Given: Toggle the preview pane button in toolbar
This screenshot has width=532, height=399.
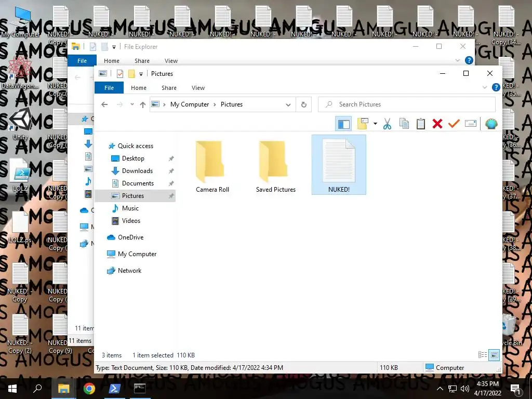Looking at the screenshot, I should click(343, 124).
